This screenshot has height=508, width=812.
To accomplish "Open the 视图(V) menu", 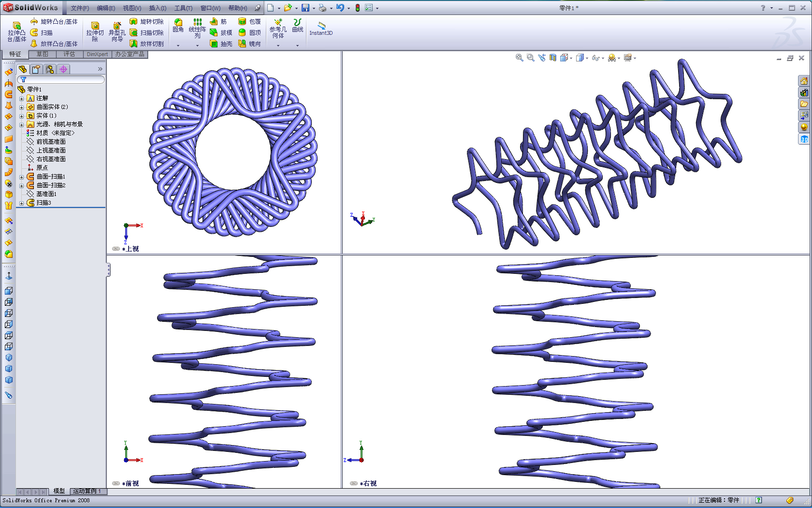I will [132, 8].
